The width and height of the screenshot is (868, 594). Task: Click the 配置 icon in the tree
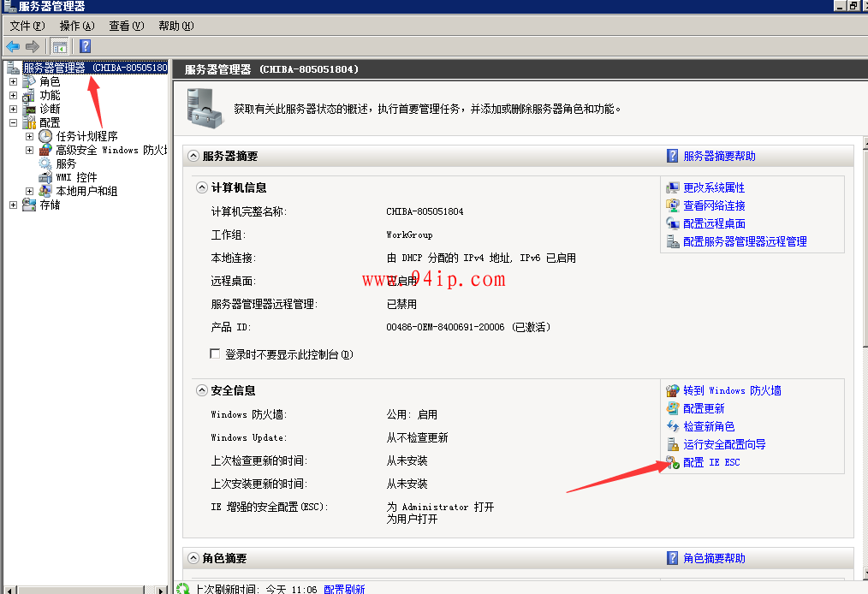point(29,122)
